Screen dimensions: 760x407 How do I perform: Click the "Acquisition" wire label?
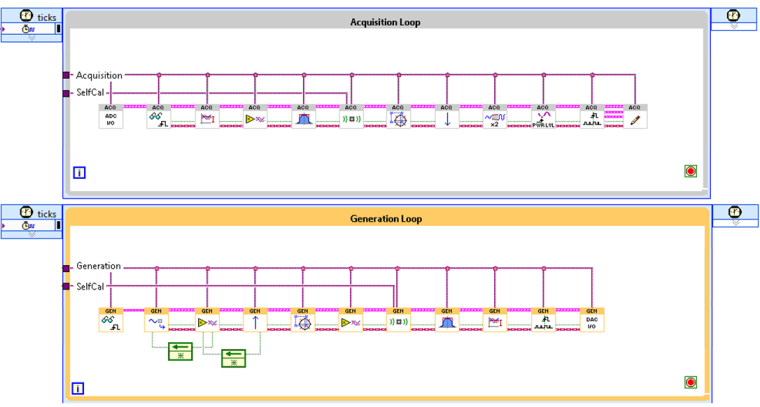99,76
